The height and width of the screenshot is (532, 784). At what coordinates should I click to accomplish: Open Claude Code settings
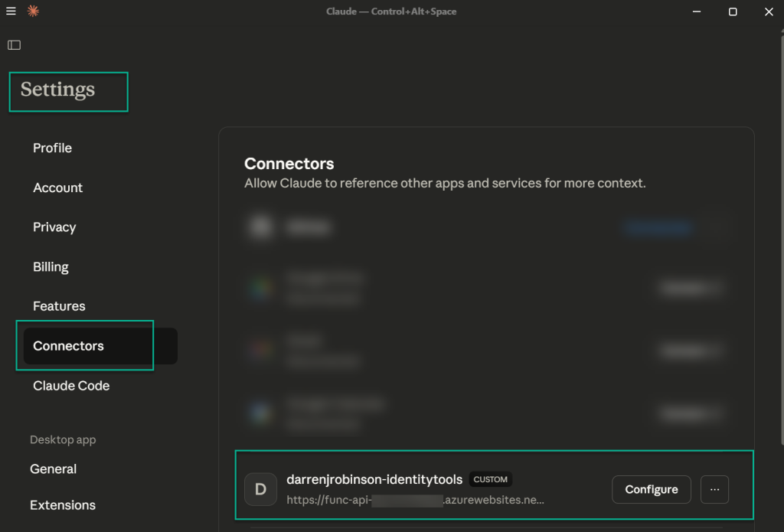(x=71, y=386)
